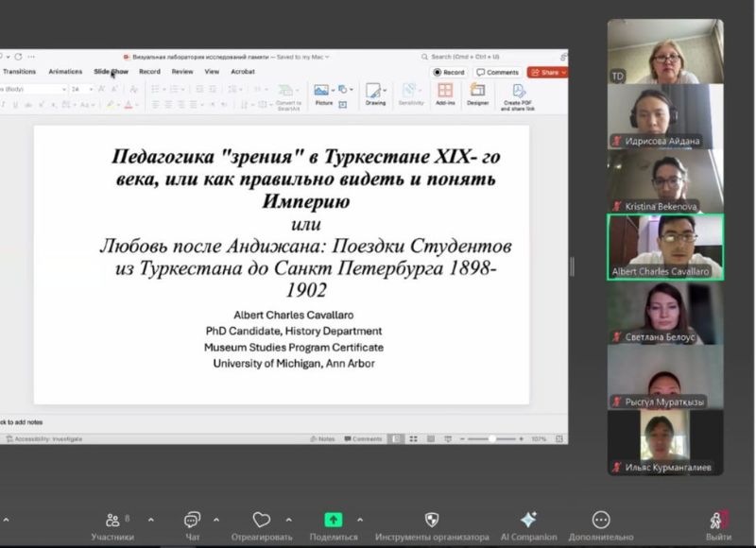Switch to Slide Sorter view
The image size is (756, 548).
click(415, 438)
